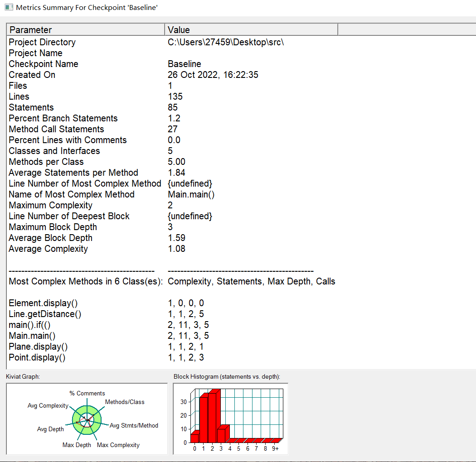Click the depth 2 histogram bar

[213, 418]
